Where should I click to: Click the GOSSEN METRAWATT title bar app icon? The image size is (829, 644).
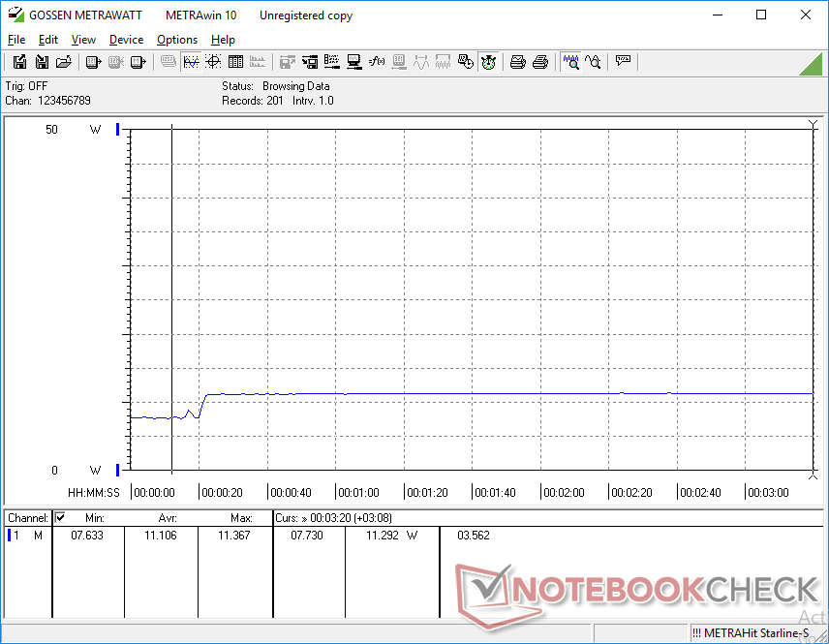point(15,15)
